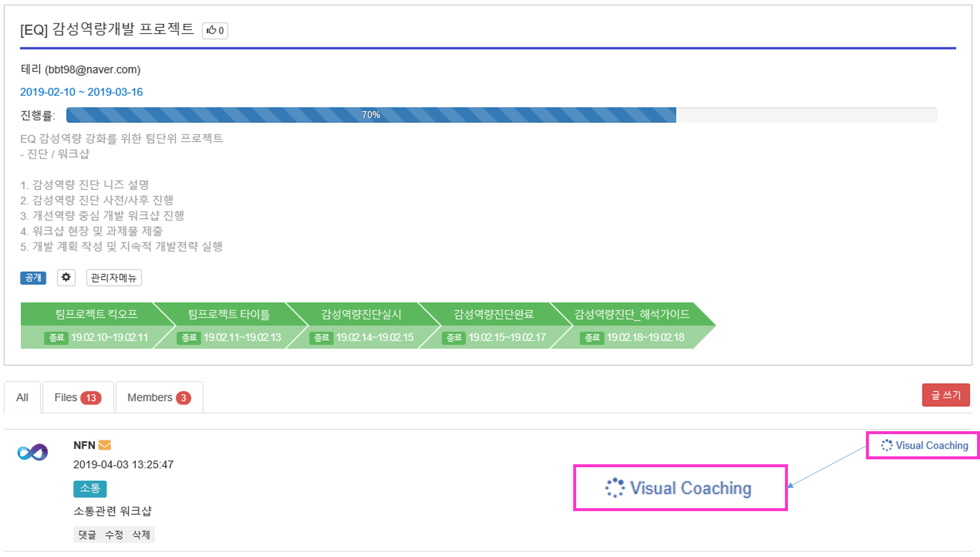Image resolution: width=980 pixels, height=557 pixels.
Task: Select the 감성역량진단완료 stage
Action: click(493, 314)
